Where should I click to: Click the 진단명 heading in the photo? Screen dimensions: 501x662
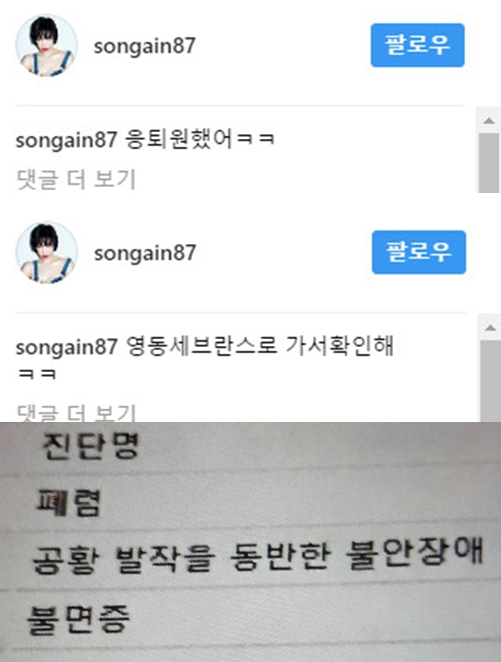click(x=90, y=446)
